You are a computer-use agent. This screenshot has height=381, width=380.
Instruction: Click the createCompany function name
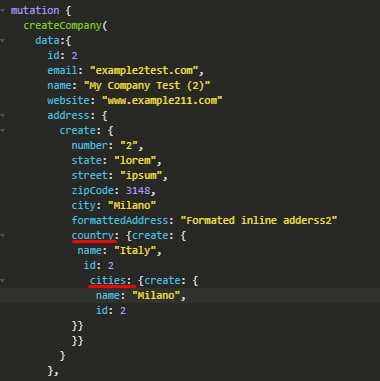point(62,25)
